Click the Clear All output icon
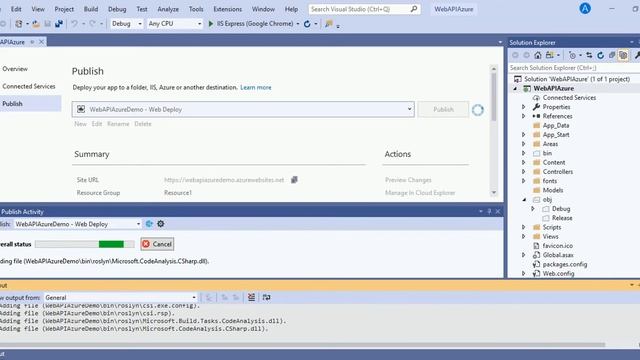Screen dimensions: 640x360 click(x=251, y=297)
